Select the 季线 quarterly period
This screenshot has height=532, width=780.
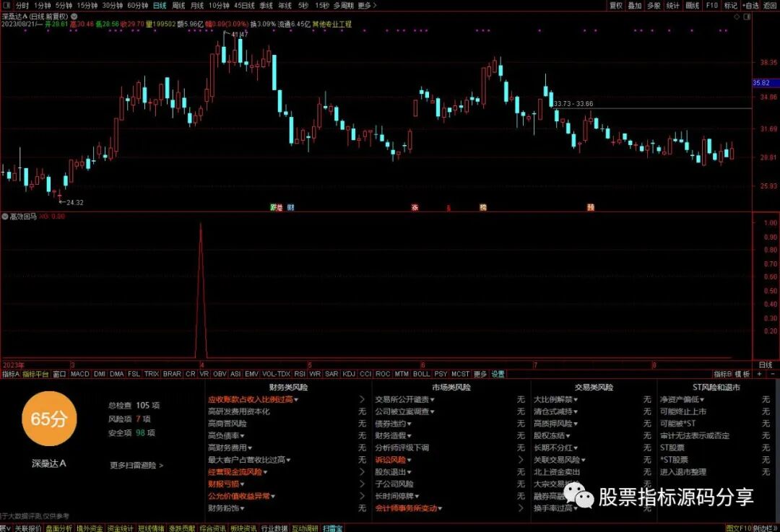[x=266, y=6]
